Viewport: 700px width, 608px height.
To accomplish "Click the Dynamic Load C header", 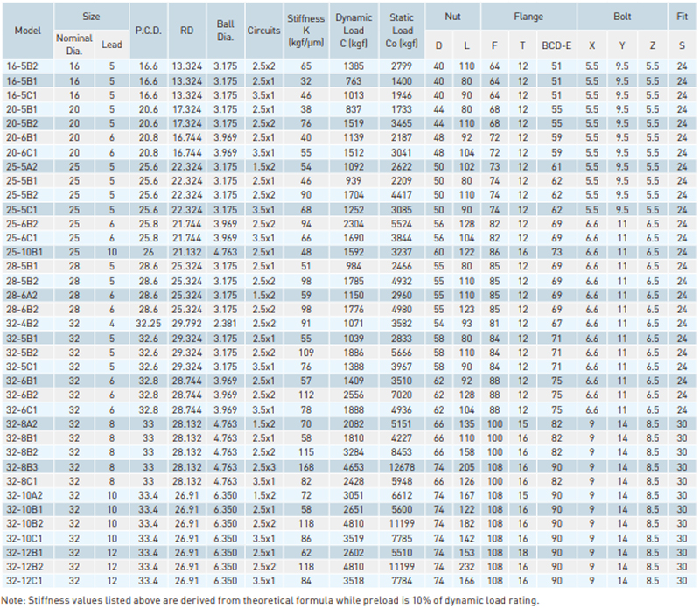I will (x=356, y=30).
